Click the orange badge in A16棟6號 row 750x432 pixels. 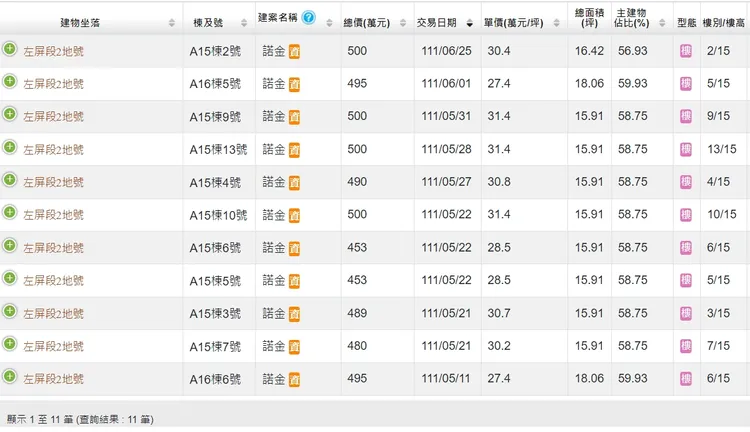tap(294, 379)
